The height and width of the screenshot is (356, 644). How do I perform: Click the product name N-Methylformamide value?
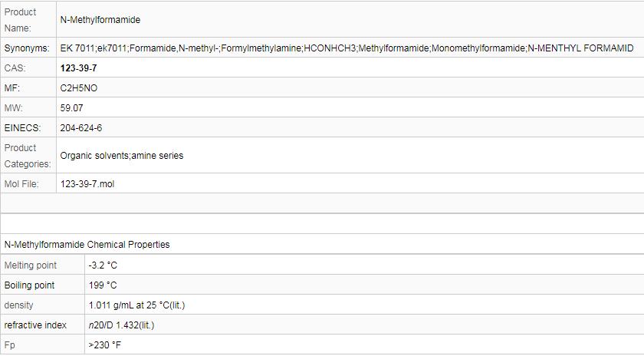[100, 20]
